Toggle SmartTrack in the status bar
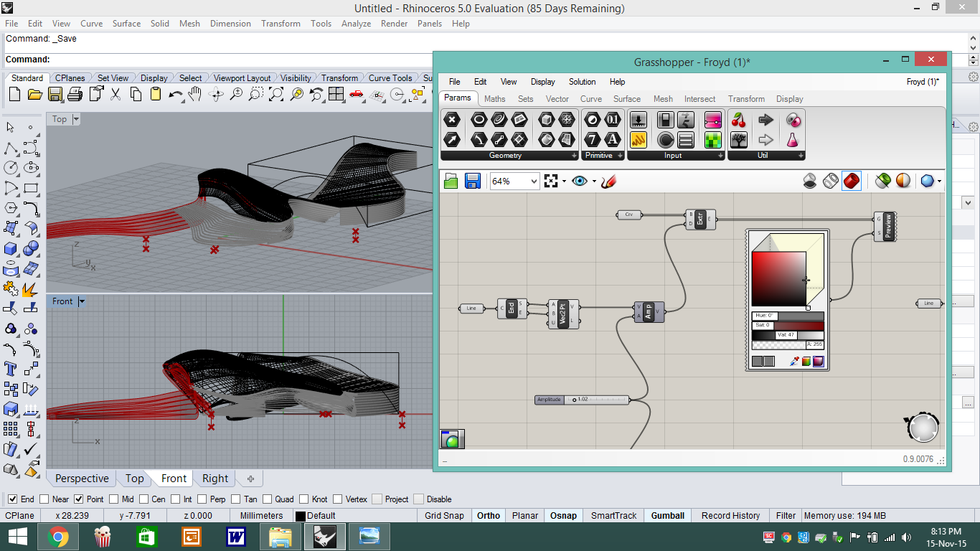The width and height of the screenshot is (980, 551). [613, 515]
